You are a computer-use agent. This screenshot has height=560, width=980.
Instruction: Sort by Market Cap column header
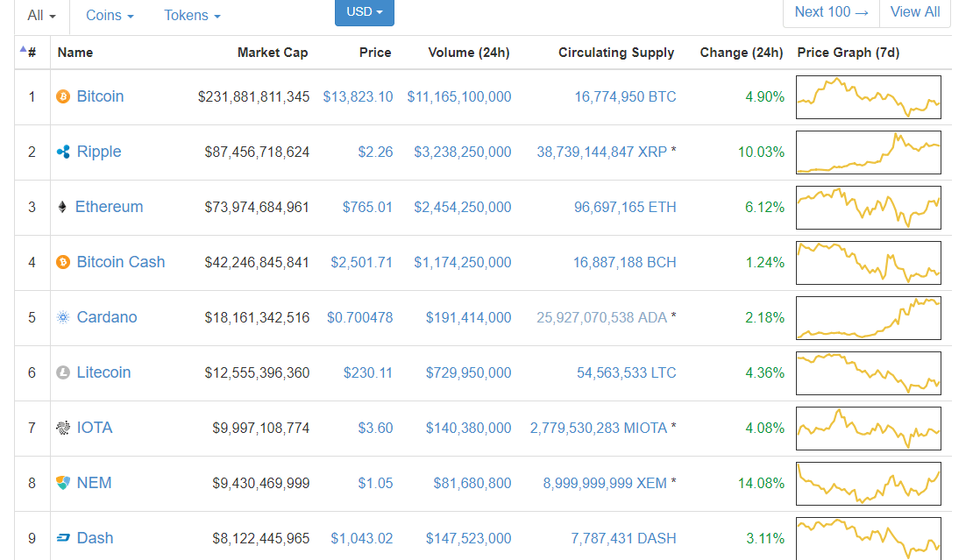coord(273,53)
